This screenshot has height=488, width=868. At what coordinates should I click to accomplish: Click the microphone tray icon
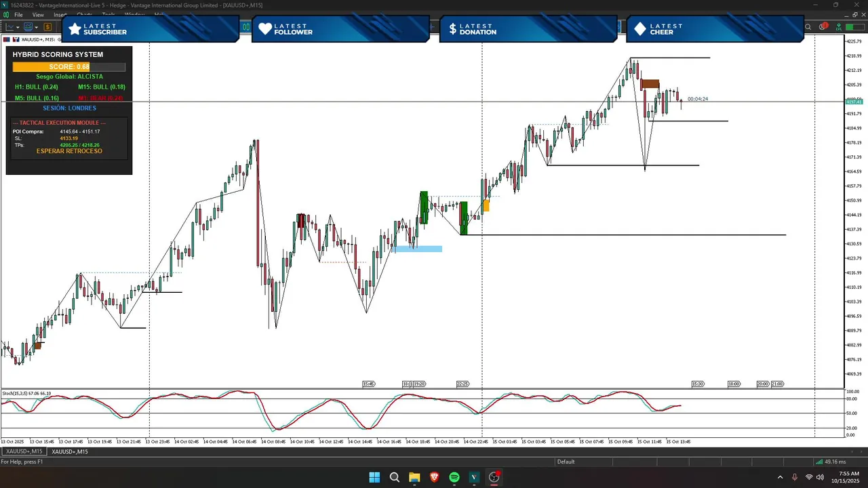pos(795,477)
